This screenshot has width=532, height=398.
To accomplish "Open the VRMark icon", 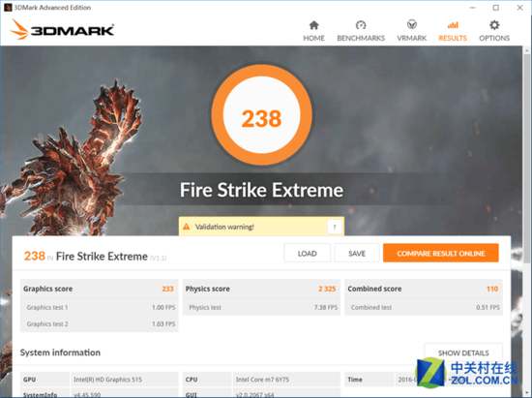I will pos(412,25).
